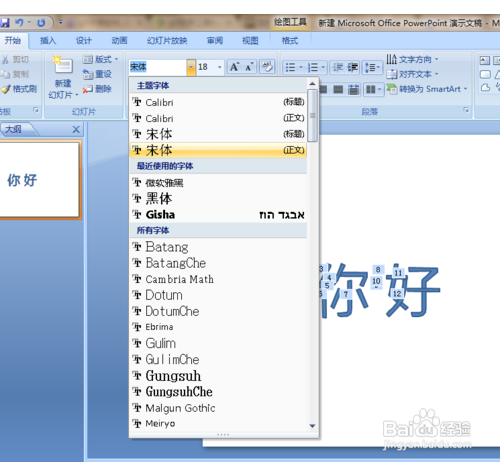500x462 pixels.
Task: Click the Undo arrow in quick access toolbar
Action: tap(19, 22)
